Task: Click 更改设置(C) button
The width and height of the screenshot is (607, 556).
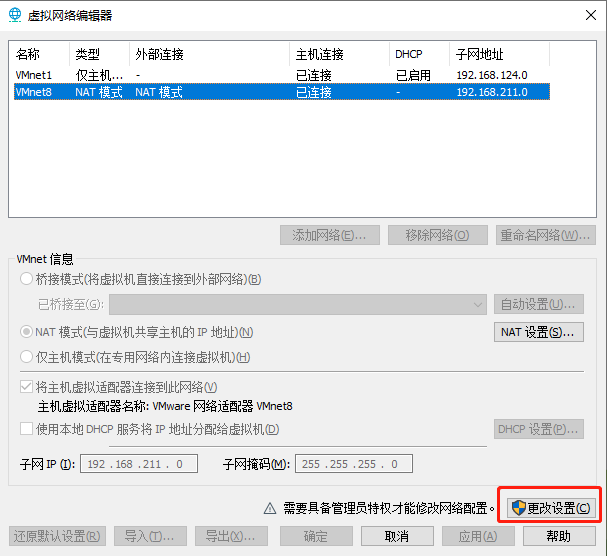Action: click(551, 508)
